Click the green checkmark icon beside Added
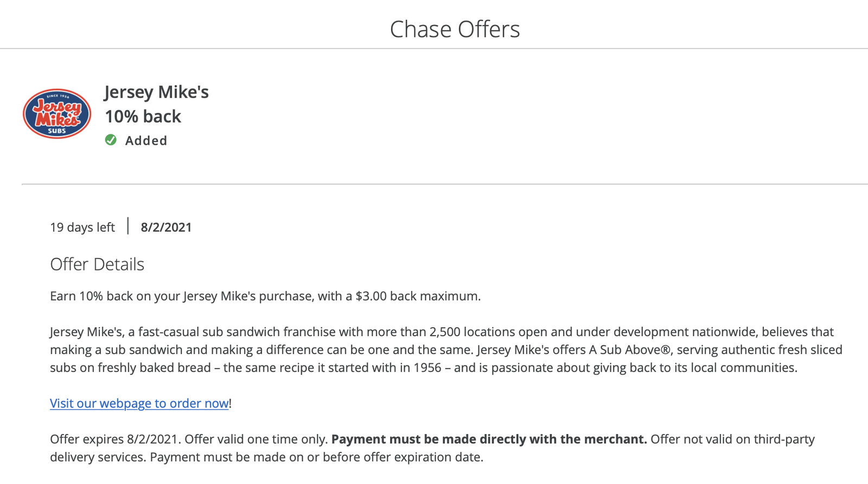868x484 pixels. tap(111, 140)
